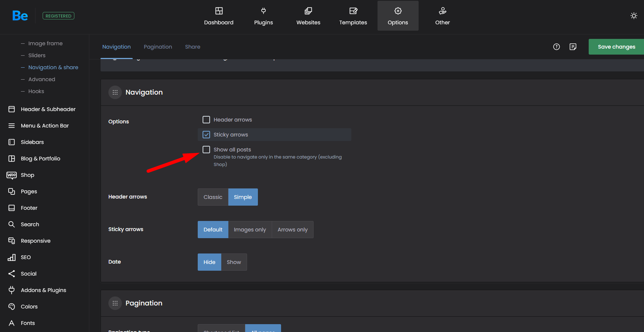The image size is (644, 332).
Task: Open the Fonts settings
Action: [x=28, y=323]
